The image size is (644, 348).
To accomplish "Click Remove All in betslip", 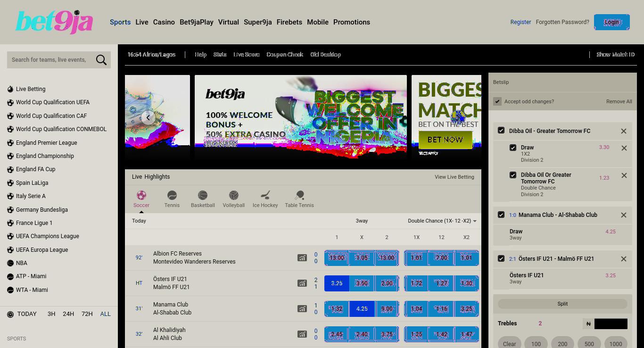I will point(619,101).
